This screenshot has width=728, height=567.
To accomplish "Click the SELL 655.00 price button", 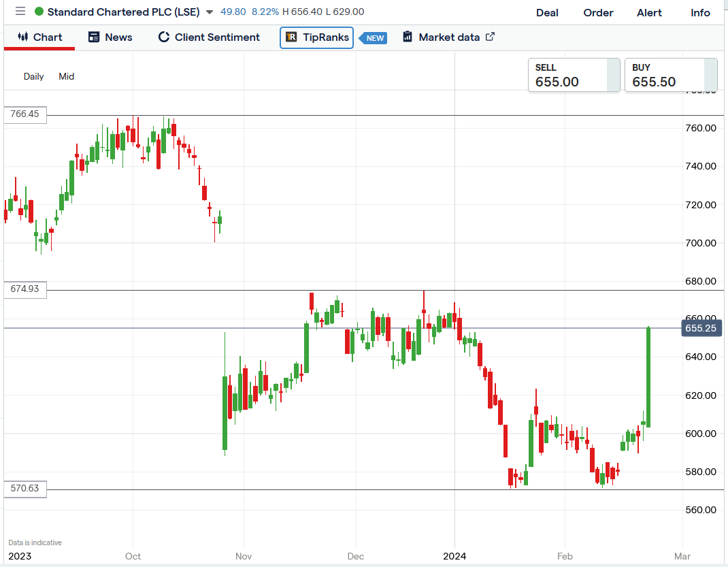I will (x=574, y=75).
